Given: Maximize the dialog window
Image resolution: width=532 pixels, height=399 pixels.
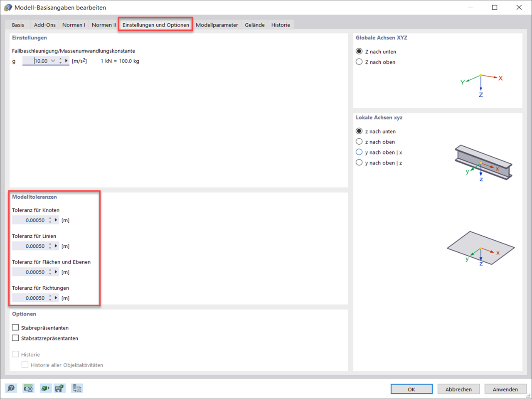Looking at the screenshot, I should point(495,7).
